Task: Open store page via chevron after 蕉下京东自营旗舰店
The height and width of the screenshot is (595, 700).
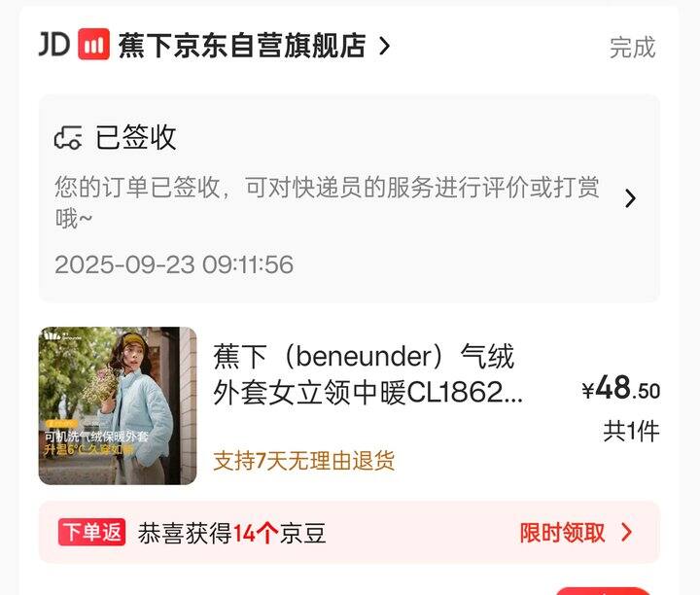Action: tap(384, 46)
